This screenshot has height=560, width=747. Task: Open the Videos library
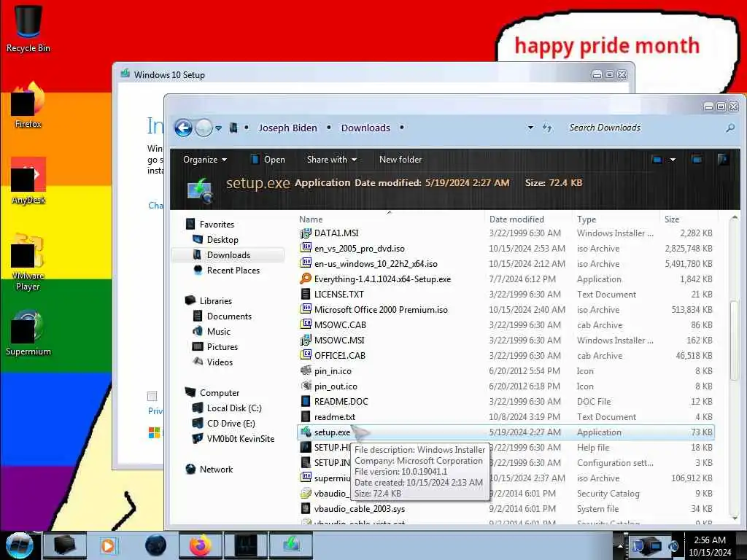(220, 362)
